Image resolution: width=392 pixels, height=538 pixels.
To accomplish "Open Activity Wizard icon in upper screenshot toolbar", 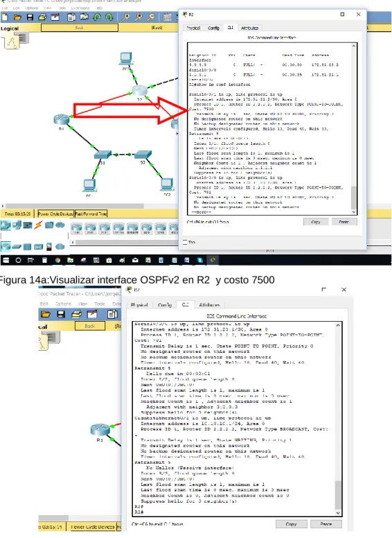I will coord(55,17).
